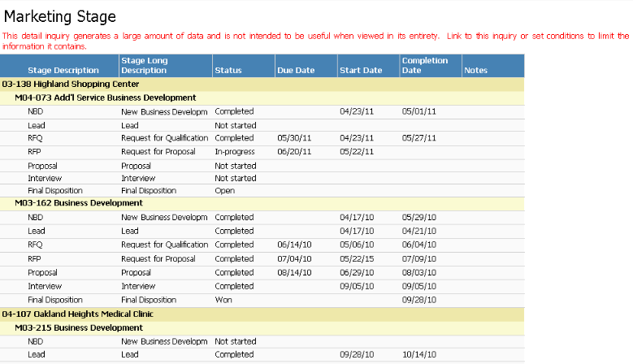633x364 pixels.
Task: Click the Completion Date column header
Action: 424,65
